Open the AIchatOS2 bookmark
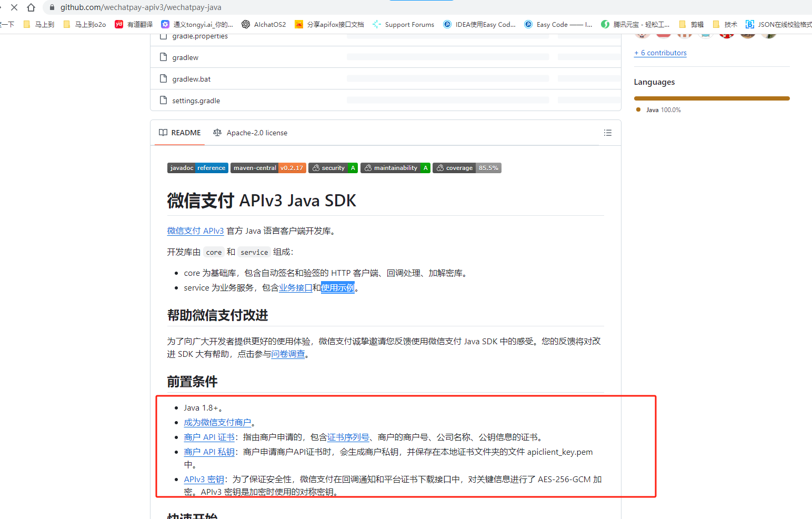This screenshot has height=519, width=812. coord(264,24)
